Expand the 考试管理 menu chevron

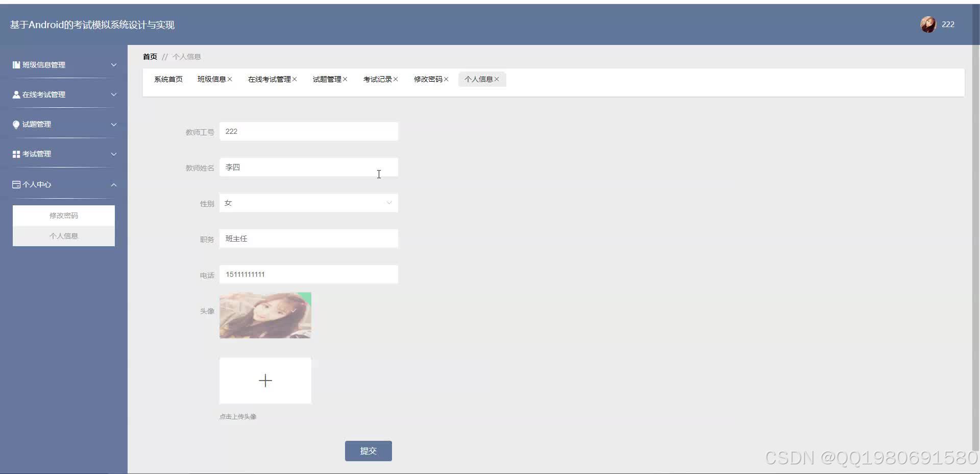[114, 154]
